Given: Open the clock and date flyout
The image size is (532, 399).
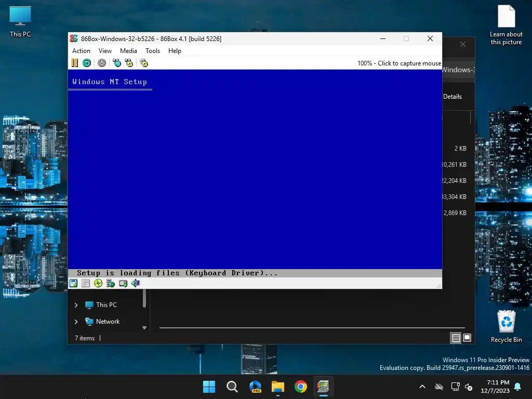Looking at the screenshot, I should point(495,387).
